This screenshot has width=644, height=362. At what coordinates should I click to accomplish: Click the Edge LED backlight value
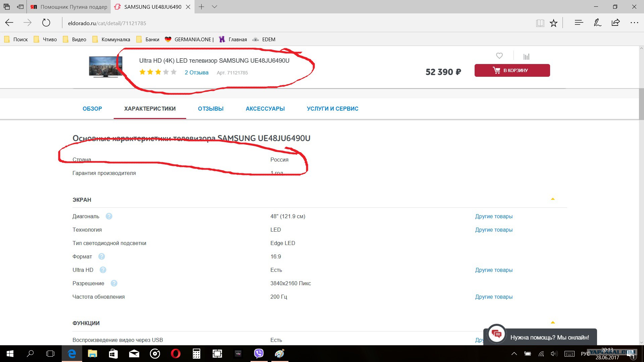click(x=283, y=243)
